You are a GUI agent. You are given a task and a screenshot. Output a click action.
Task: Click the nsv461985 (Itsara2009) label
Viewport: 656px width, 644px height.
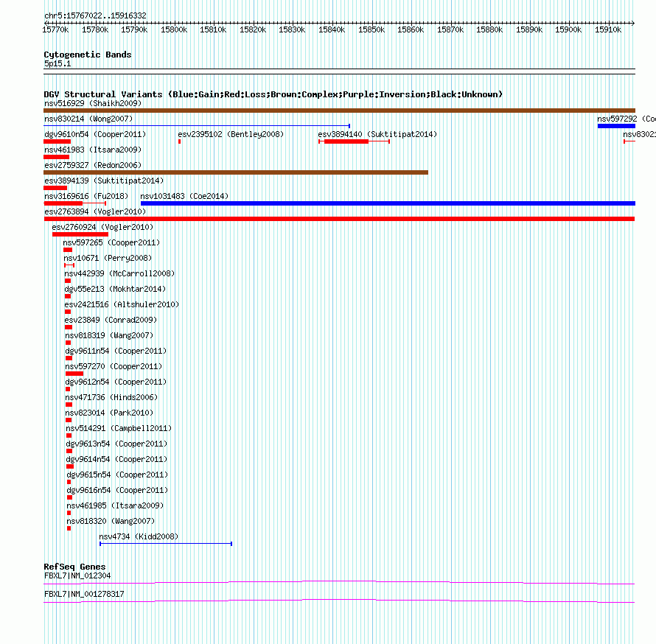coord(115,505)
